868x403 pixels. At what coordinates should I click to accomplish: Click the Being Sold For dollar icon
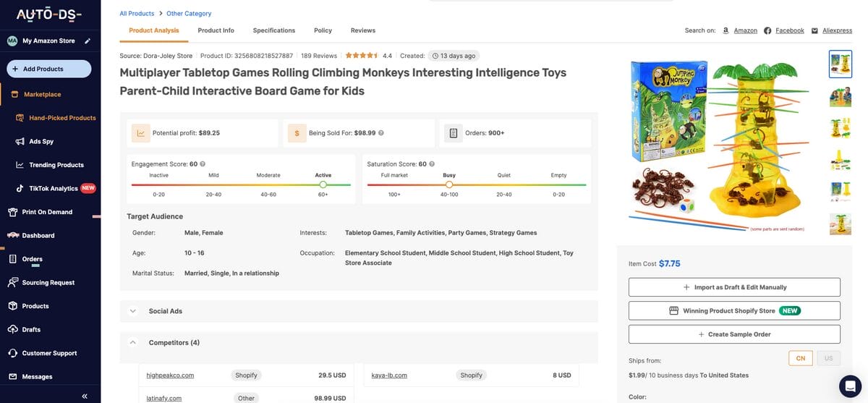tap(297, 133)
